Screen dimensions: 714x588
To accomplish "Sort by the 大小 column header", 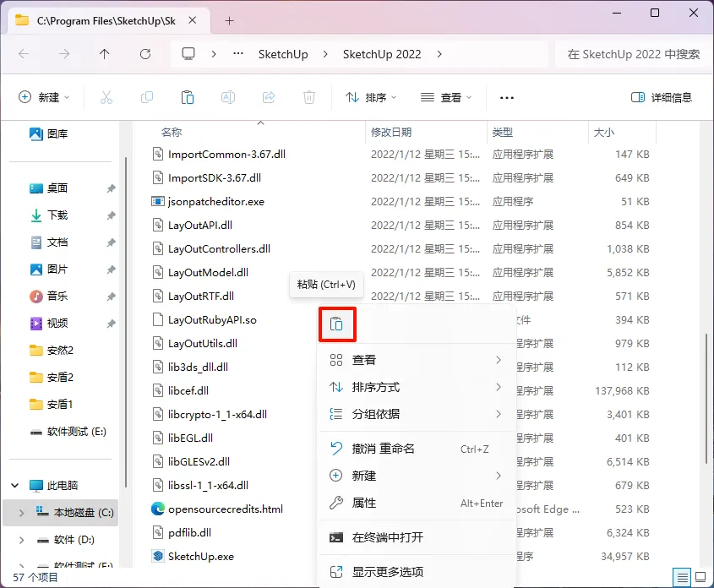I will (604, 133).
